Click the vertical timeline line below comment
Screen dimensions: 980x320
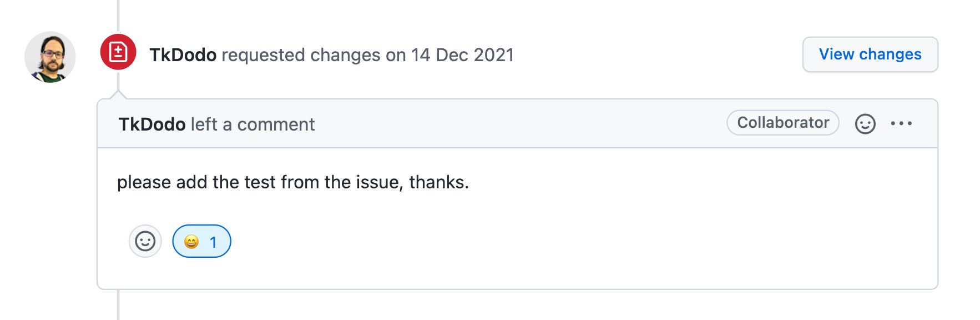118,306
